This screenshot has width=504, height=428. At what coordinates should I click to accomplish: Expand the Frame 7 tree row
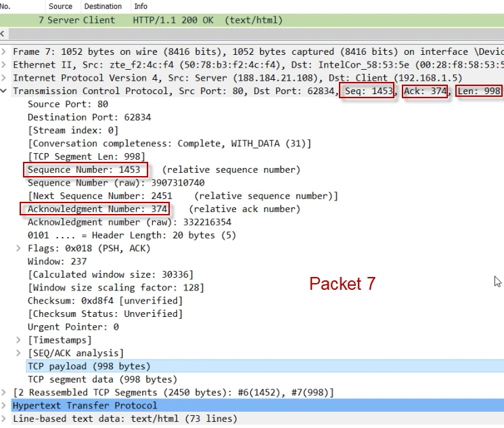pyautogui.click(x=5, y=52)
